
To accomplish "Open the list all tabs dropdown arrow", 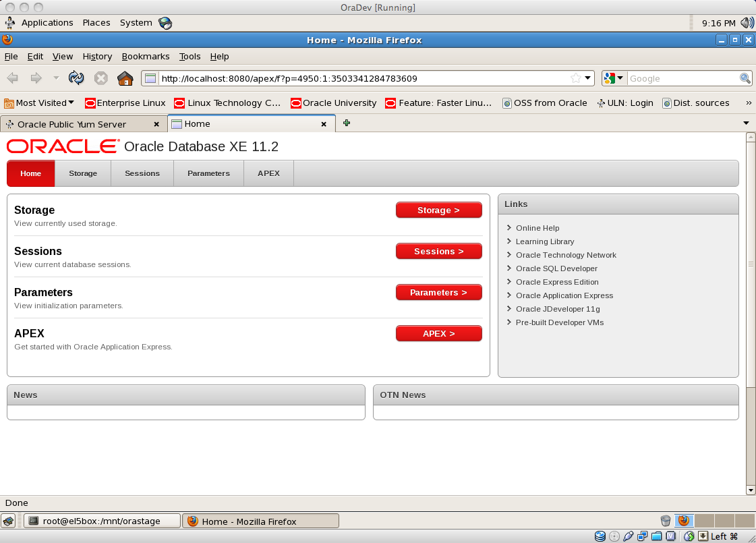I will coord(746,123).
